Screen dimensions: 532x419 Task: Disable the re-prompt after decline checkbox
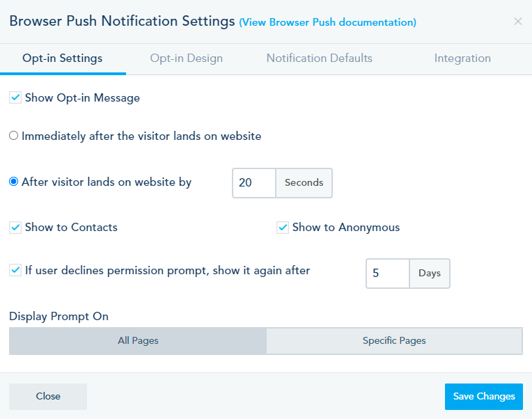(x=15, y=270)
